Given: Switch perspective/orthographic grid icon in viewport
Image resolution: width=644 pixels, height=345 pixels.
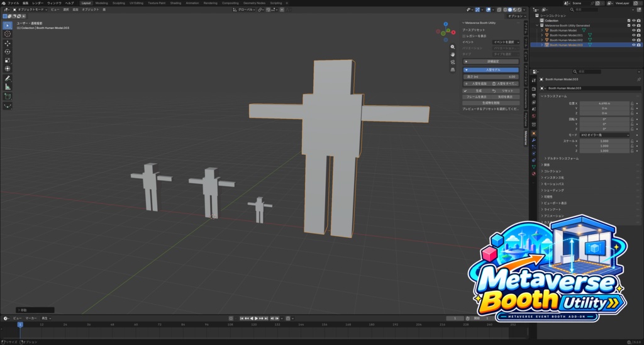Looking at the screenshot, I should (453, 69).
